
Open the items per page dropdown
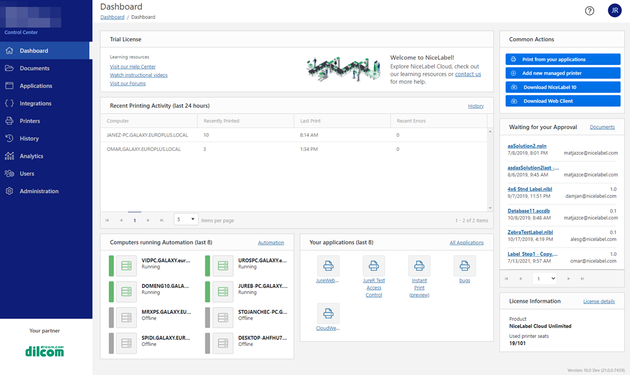(x=186, y=219)
